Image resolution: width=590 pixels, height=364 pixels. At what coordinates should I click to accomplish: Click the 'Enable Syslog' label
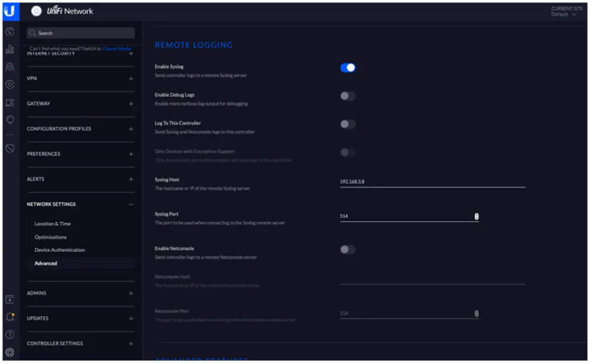[x=169, y=67]
